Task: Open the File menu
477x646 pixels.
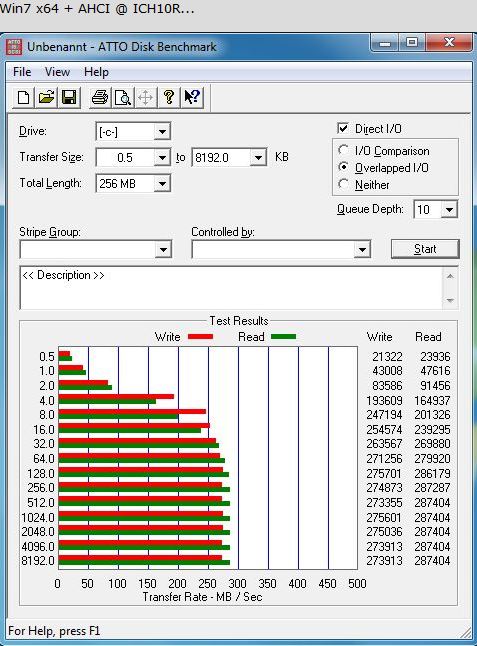Action: coord(22,72)
